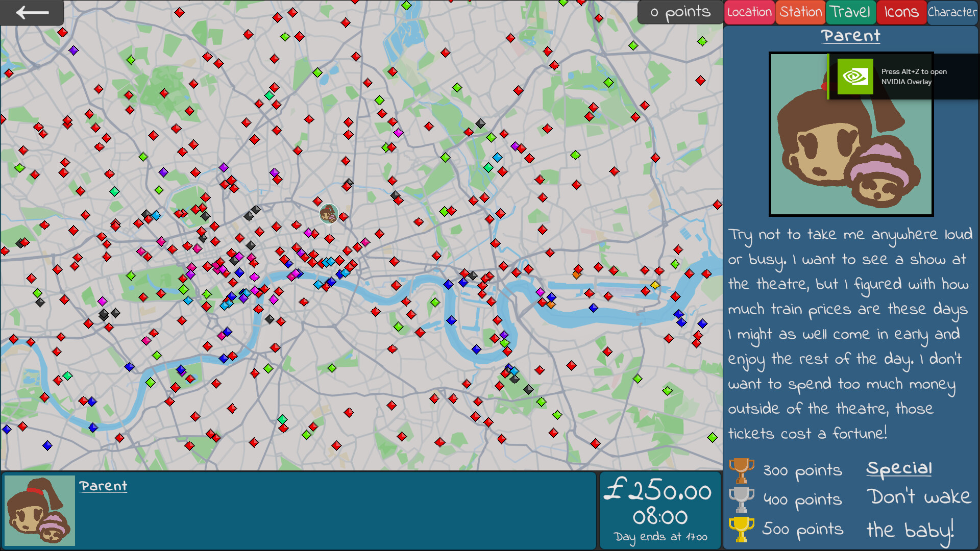Click the 08:00 clock display

click(660, 517)
